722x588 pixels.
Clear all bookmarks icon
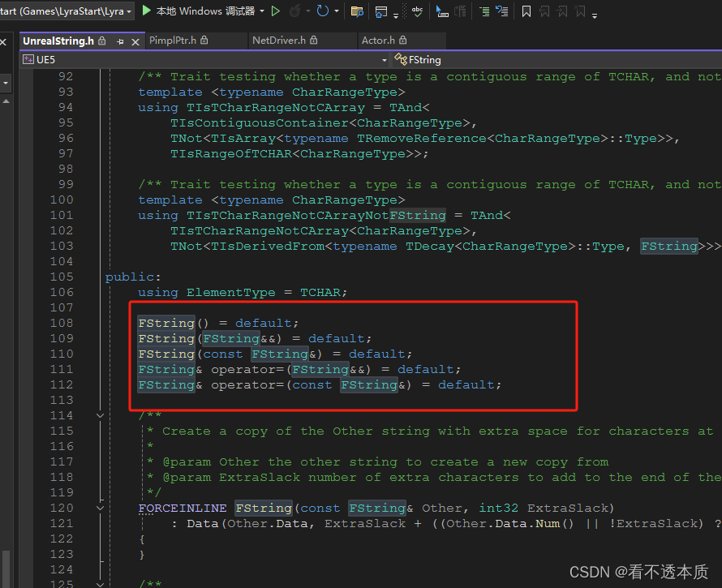point(580,11)
